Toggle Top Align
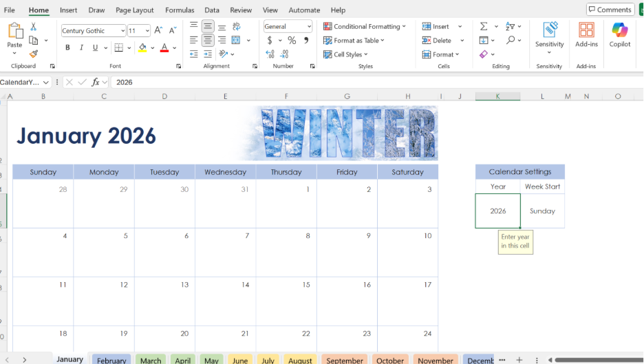 tap(193, 26)
